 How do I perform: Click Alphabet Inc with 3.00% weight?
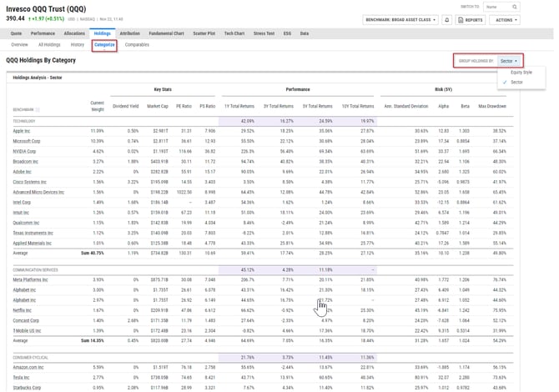24,292
